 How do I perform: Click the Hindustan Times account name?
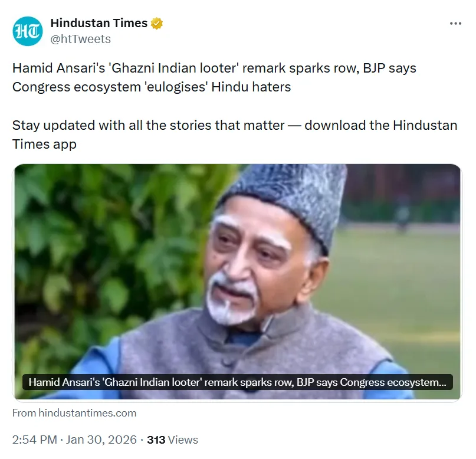coord(99,23)
